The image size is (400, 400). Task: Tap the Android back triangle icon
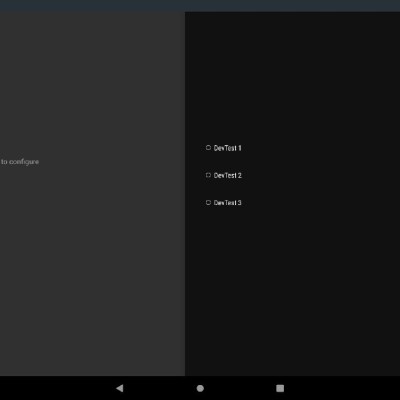[120, 388]
